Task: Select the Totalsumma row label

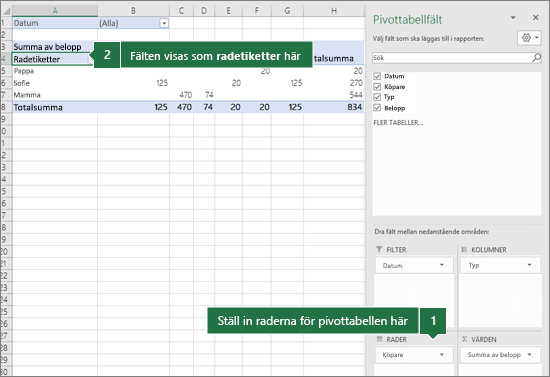Action: 55,107
